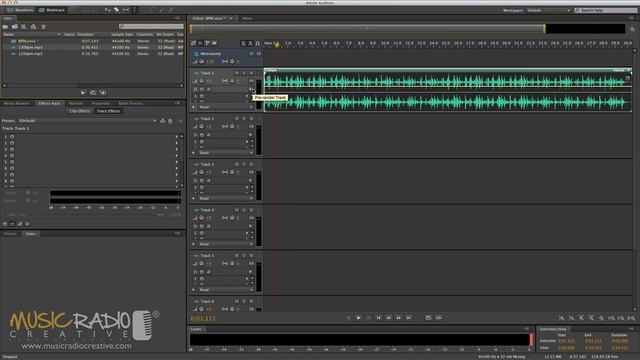The height and width of the screenshot is (360, 640).
Task: Show Effects section in editor toolbar
Action: 200,43
